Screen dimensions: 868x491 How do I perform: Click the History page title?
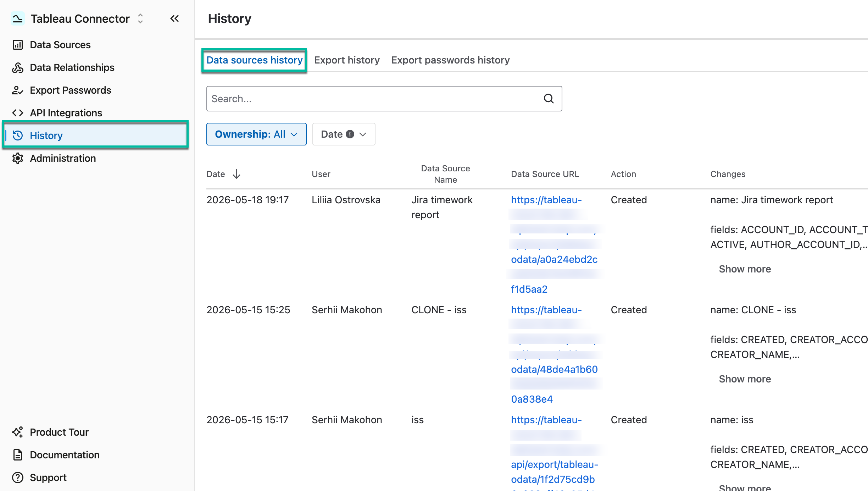tap(229, 18)
